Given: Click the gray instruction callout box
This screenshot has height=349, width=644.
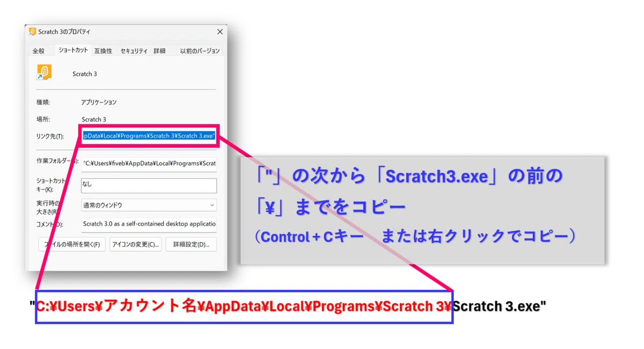Looking at the screenshot, I should 422,210.
